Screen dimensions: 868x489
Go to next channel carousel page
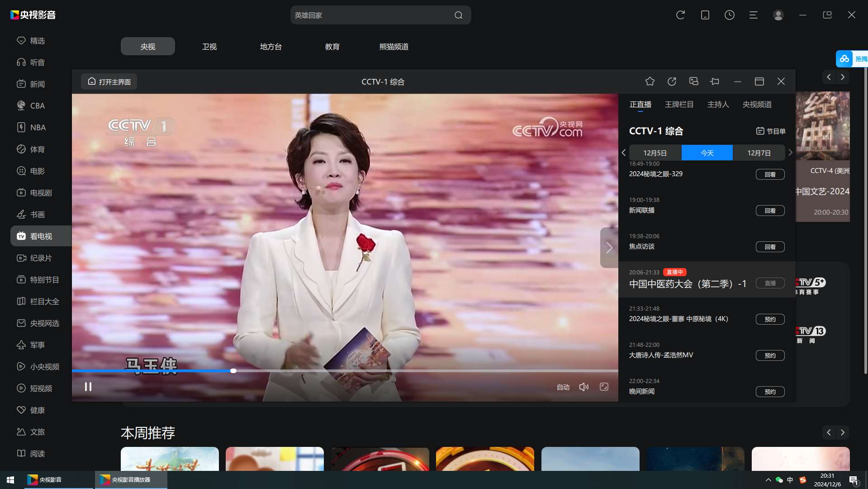[x=842, y=77]
